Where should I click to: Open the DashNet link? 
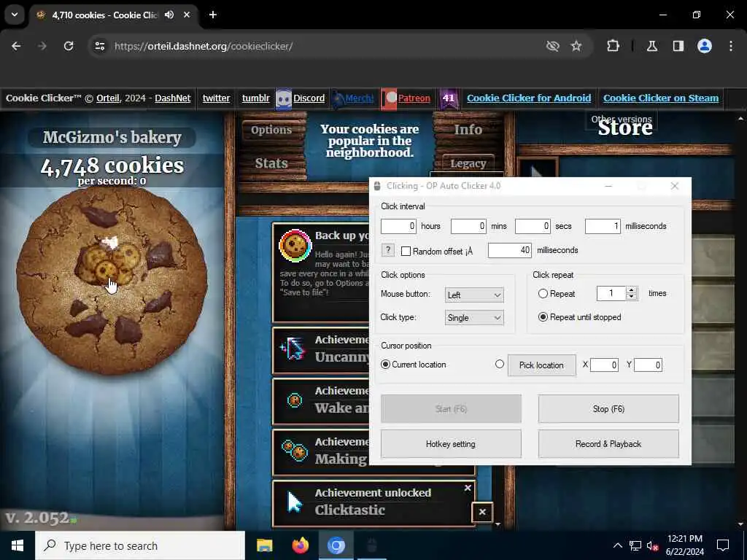click(172, 98)
